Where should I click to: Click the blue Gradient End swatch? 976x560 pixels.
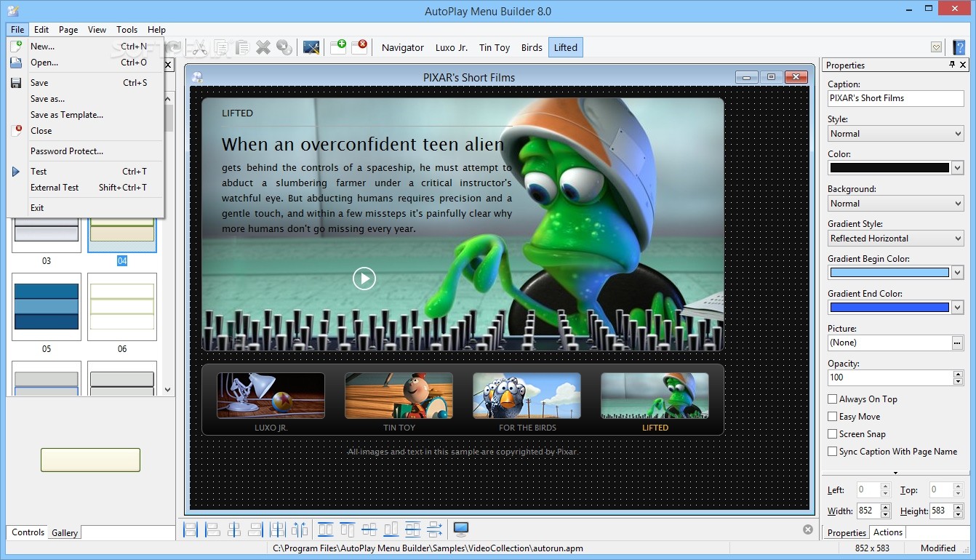coord(889,308)
